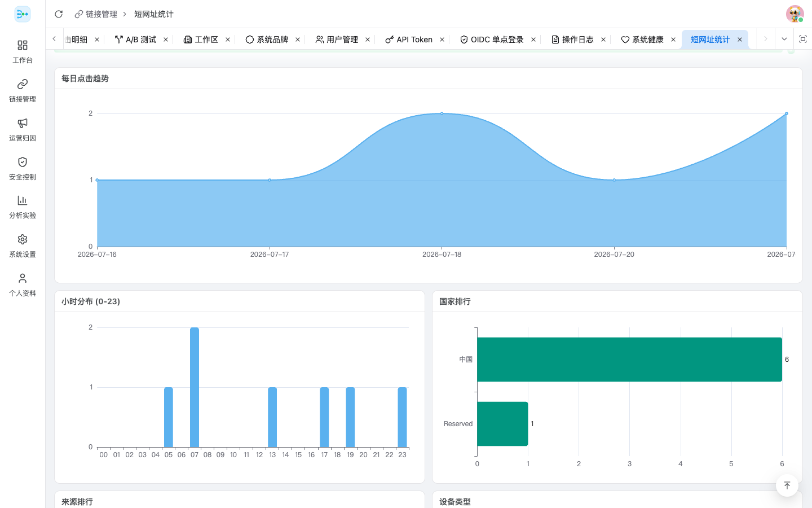Open the 工作台 sidebar item
This screenshot has width=812, height=508.
[x=23, y=51]
